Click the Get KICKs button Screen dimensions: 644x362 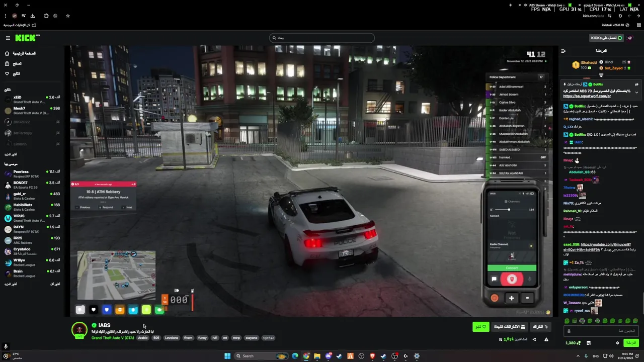point(606,38)
